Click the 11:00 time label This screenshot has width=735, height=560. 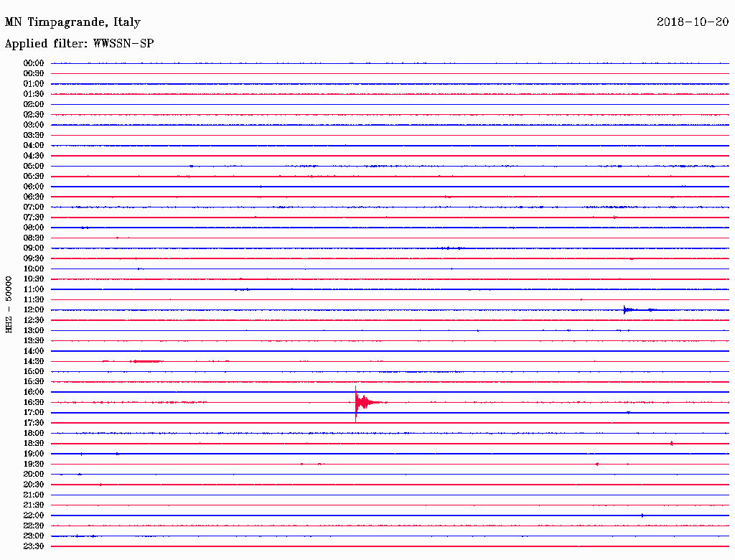click(34, 289)
